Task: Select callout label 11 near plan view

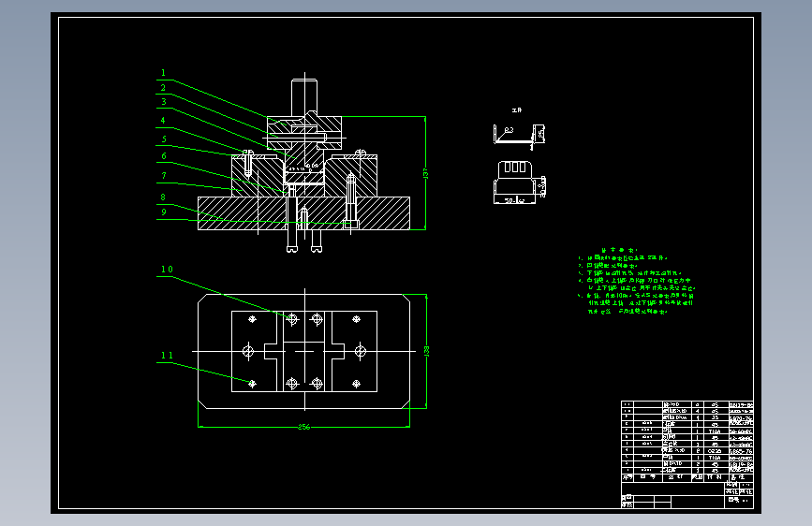Action: pos(167,355)
